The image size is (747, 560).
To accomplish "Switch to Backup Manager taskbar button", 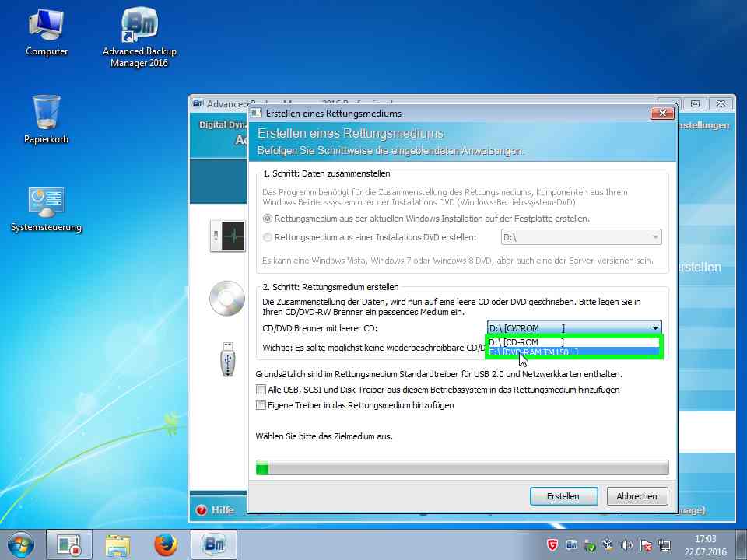I will [x=214, y=544].
